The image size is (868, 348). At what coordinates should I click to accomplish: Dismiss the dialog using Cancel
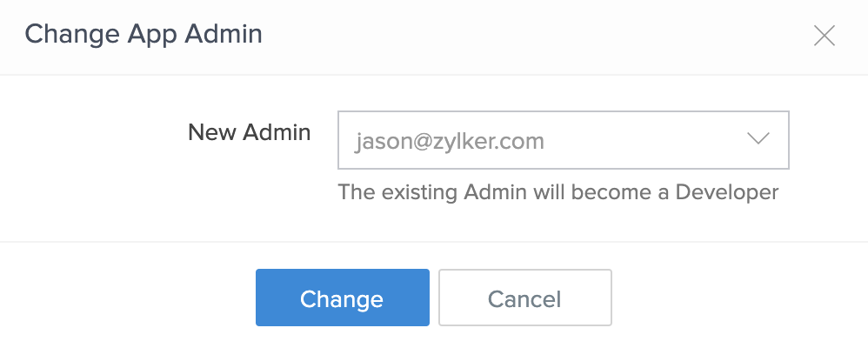(524, 298)
